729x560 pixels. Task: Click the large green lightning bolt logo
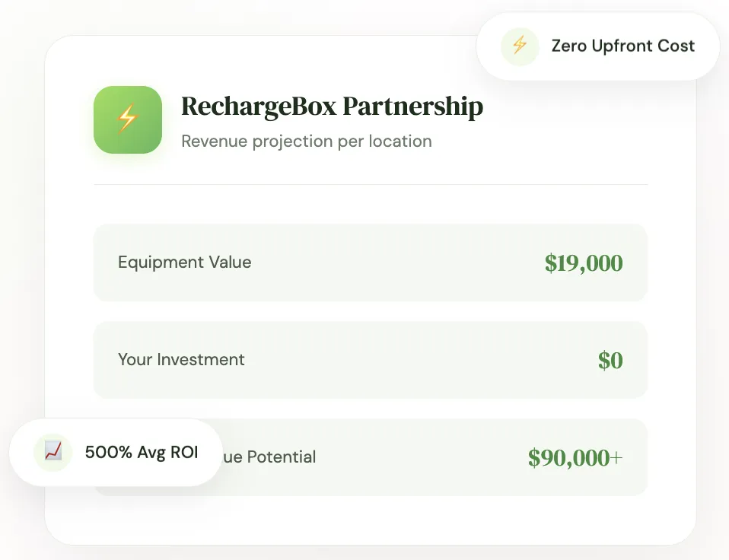[128, 119]
